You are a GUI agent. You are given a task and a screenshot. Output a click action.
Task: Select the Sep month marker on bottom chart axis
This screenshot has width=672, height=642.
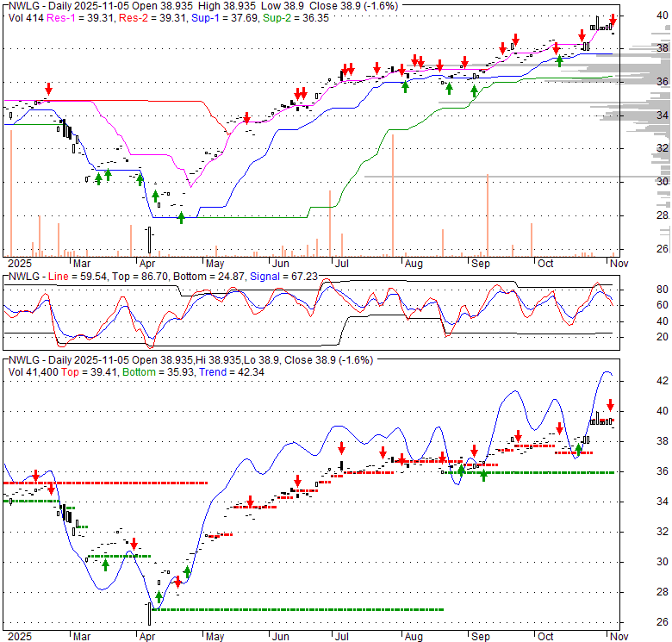click(x=480, y=633)
